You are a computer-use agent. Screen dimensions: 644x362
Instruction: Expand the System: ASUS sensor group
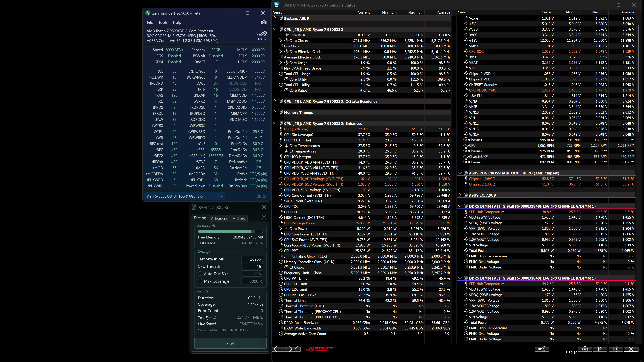pyautogui.click(x=275, y=18)
